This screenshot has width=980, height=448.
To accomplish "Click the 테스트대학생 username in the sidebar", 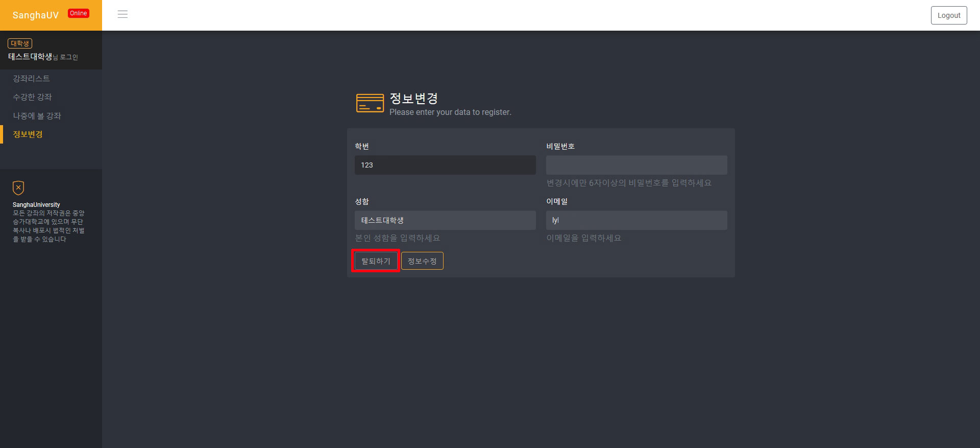I will pos(30,57).
